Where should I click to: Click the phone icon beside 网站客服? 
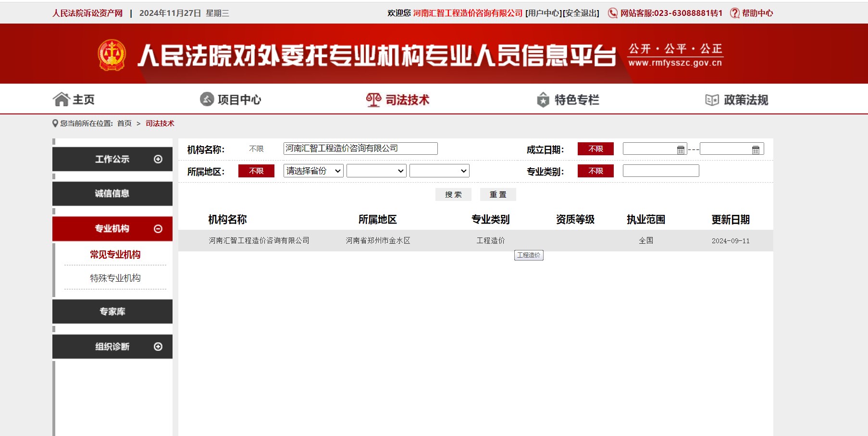(613, 13)
